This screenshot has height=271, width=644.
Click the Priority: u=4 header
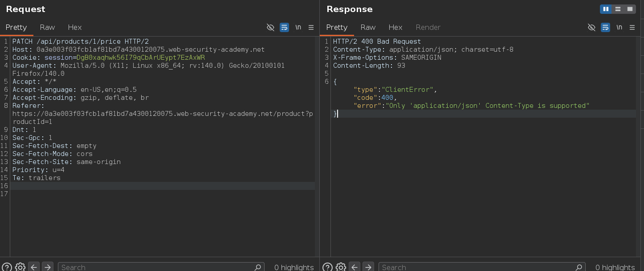(38, 170)
